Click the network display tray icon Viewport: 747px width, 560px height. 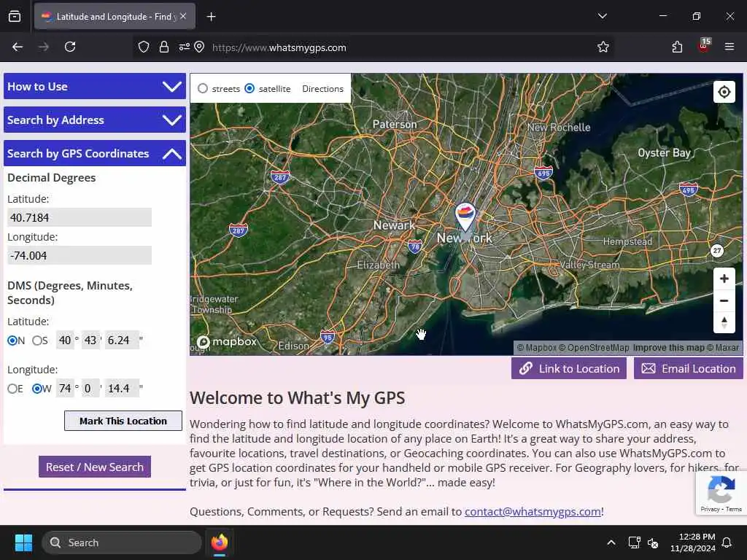pos(634,542)
